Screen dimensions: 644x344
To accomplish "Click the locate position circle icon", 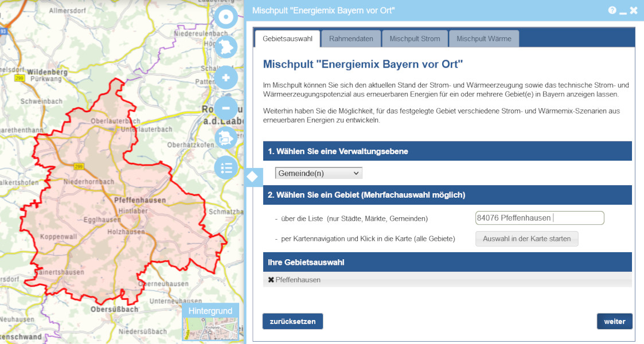I will pos(226,17).
